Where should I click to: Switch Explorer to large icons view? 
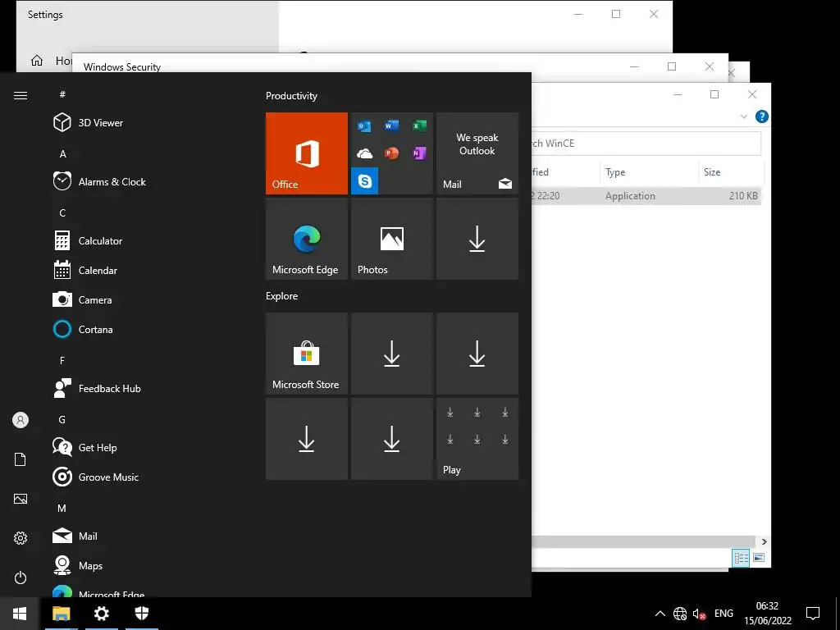coord(759,558)
